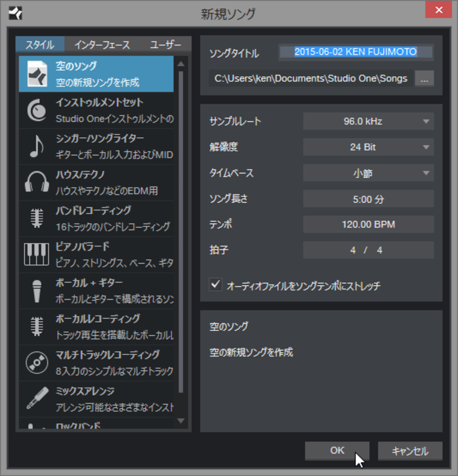This screenshot has height=476, width=458.
Task: Select the ボーカルレコーディング template title
Action: tap(98, 319)
